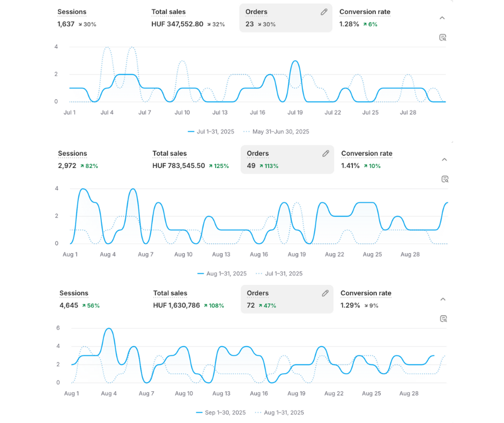Open report explore icon for July chart

[x=443, y=38]
